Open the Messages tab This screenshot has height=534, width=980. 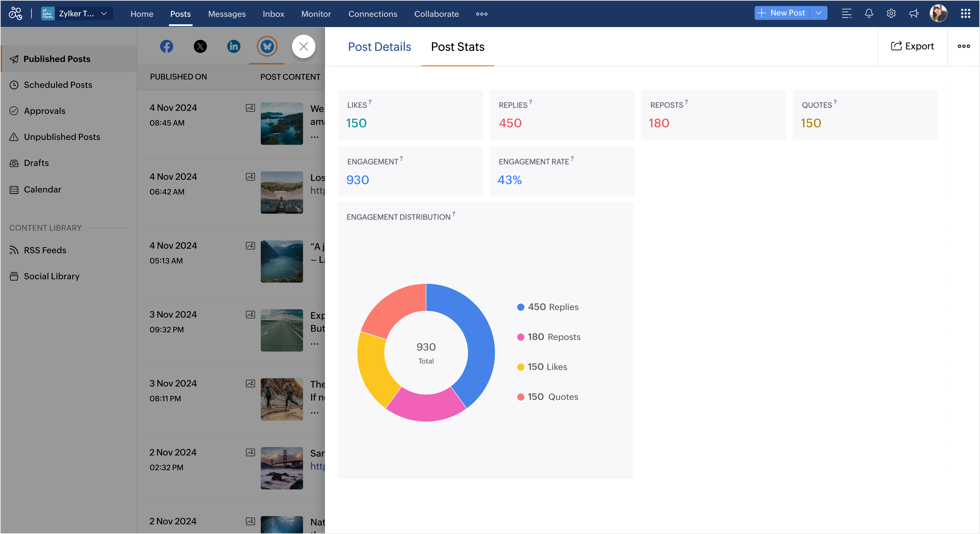coord(227,14)
